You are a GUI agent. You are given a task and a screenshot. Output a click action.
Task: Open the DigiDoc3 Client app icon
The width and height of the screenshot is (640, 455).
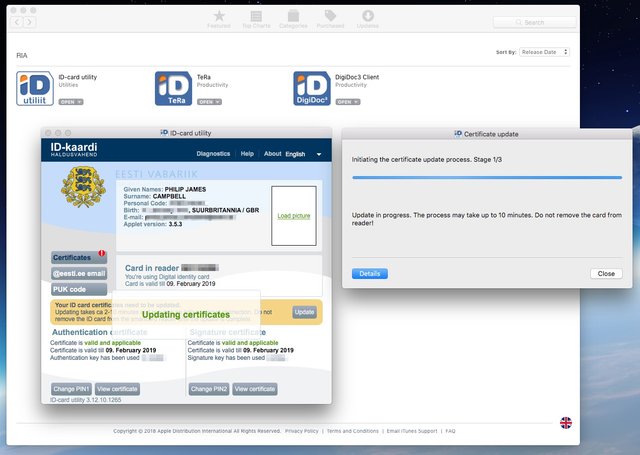tap(312, 89)
